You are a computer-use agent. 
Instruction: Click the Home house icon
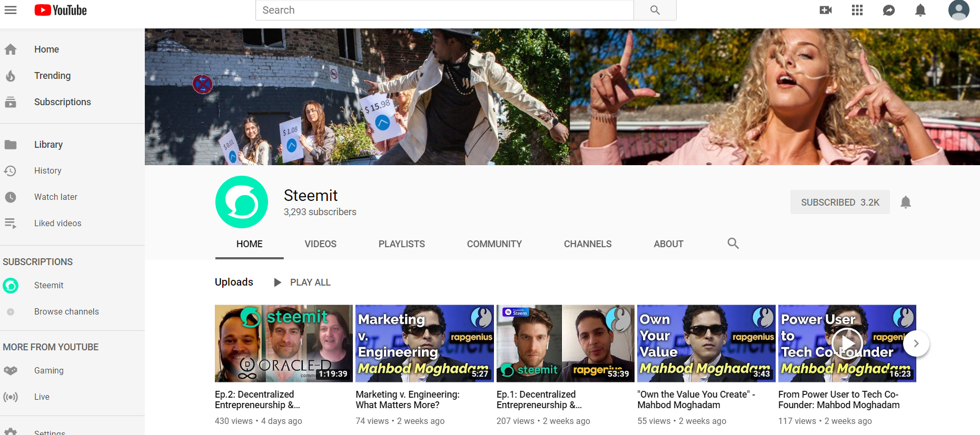11,49
